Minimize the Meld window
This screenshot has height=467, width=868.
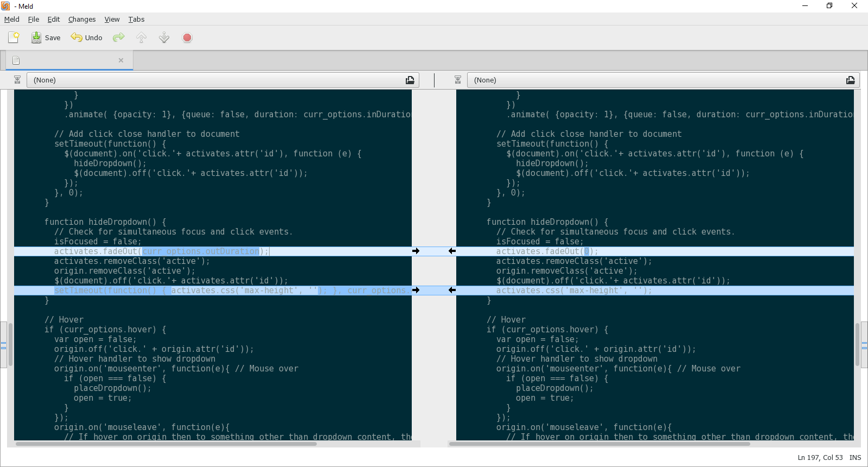(805, 6)
